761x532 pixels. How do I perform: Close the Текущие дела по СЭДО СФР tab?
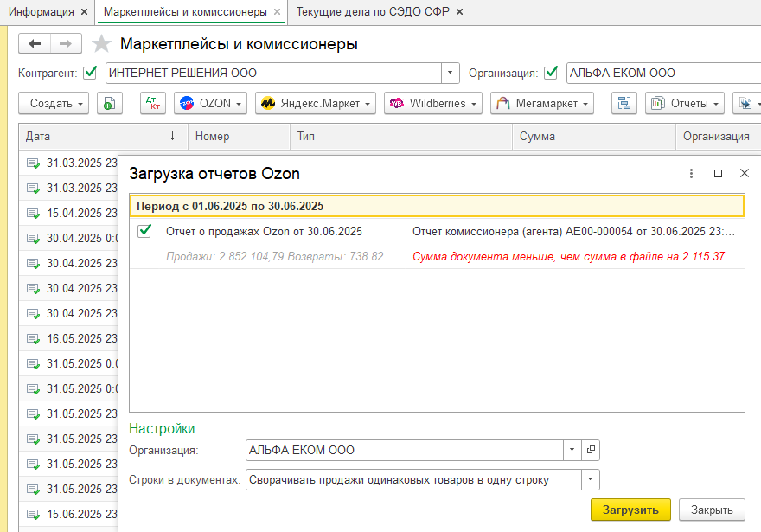[459, 11]
